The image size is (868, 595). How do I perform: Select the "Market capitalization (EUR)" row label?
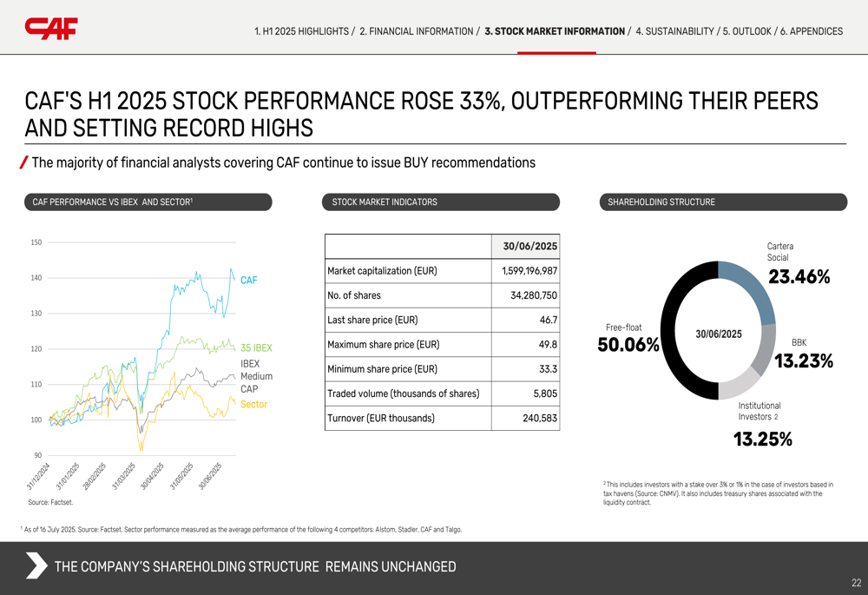point(382,271)
